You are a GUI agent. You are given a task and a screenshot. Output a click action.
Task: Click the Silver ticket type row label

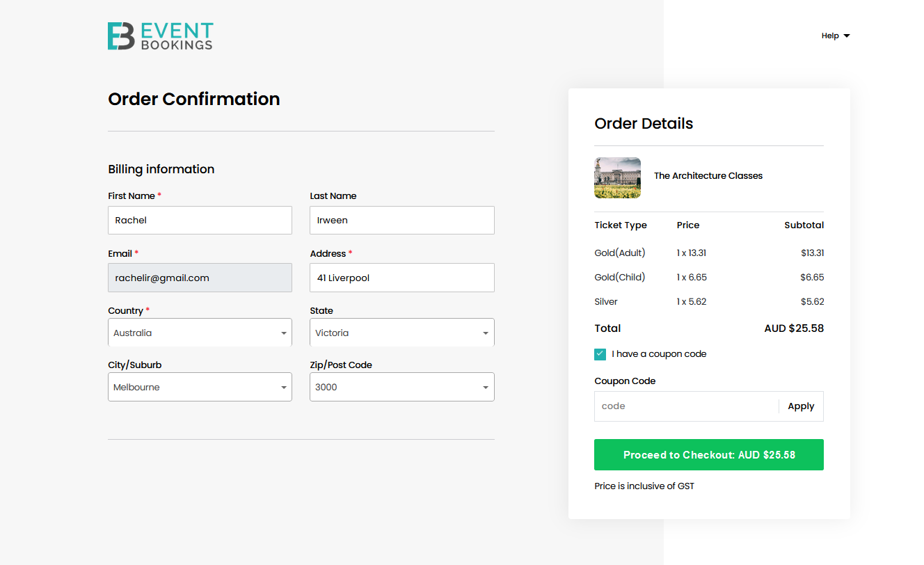[606, 301]
